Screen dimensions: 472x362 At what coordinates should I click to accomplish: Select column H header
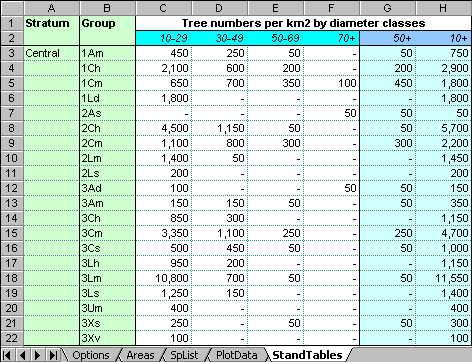[443, 8]
